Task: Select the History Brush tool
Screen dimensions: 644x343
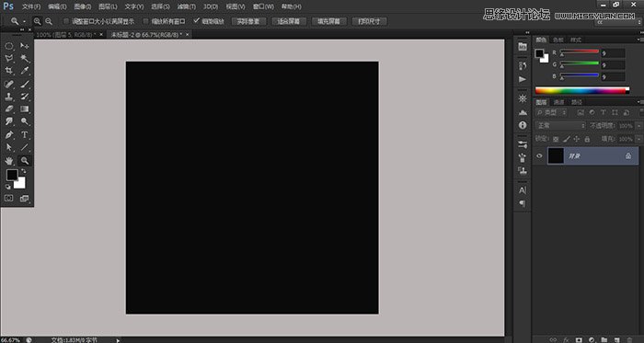Action: [25, 97]
